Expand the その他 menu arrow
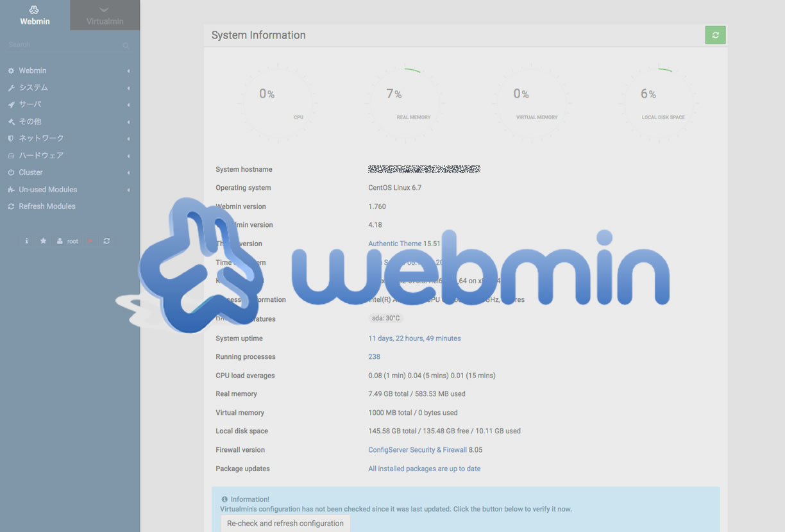785x532 pixels. [x=128, y=122]
